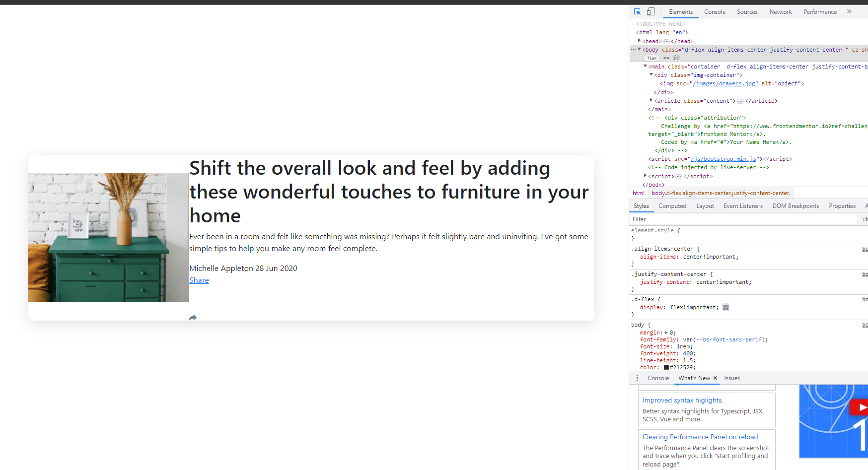Expand the article content element
This screenshot has width=868, height=470.
651,100
